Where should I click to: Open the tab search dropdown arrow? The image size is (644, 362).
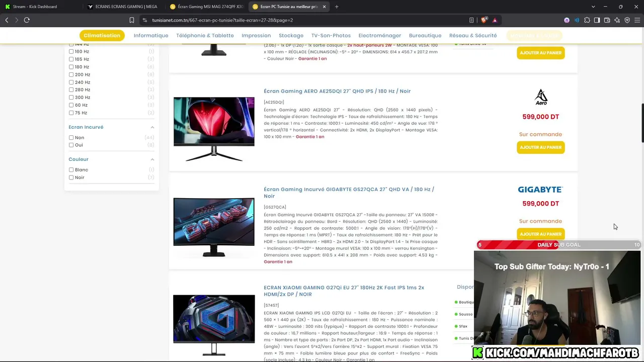click(593, 7)
